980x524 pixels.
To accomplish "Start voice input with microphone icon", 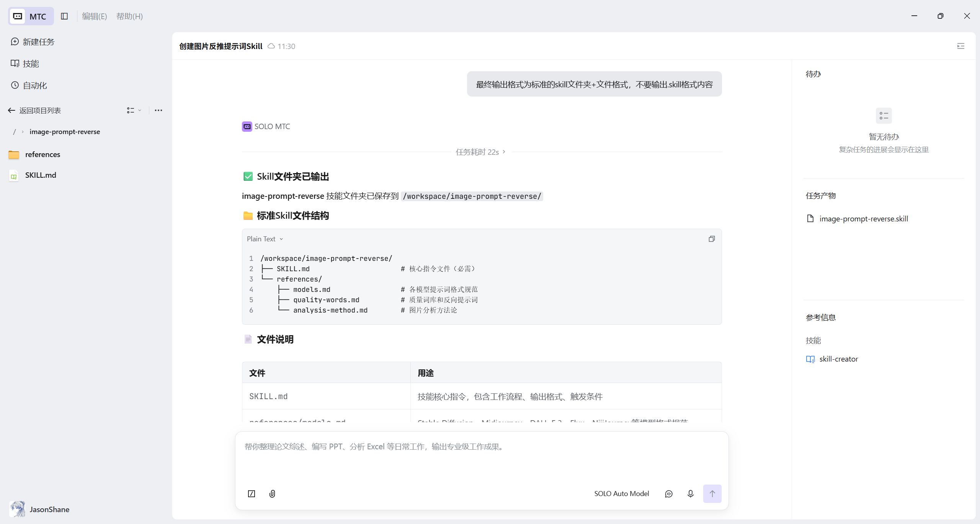I will [x=691, y=494].
